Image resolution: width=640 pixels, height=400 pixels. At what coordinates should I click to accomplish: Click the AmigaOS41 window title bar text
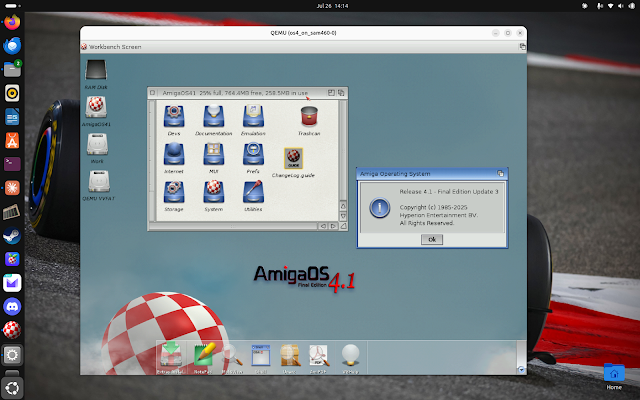coord(235,93)
